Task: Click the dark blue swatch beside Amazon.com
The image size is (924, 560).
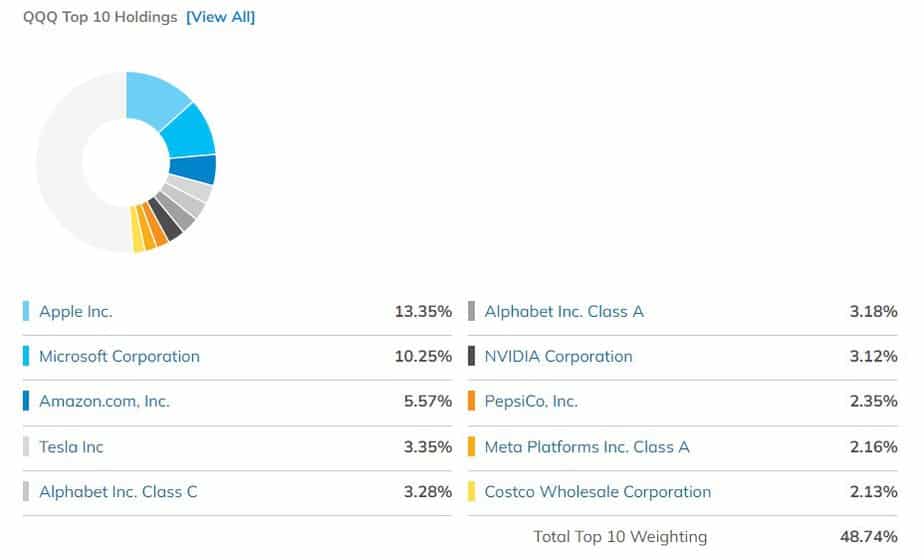Action: coord(26,401)
